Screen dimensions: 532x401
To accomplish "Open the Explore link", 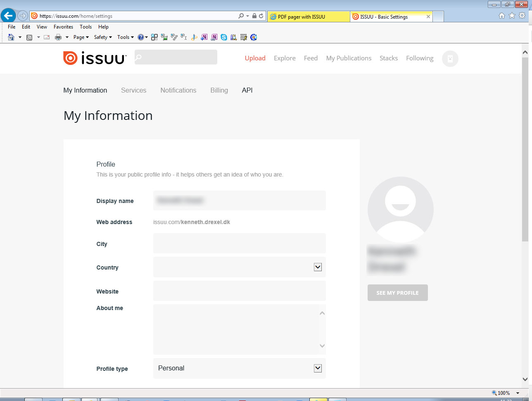I will pos(285,58).
